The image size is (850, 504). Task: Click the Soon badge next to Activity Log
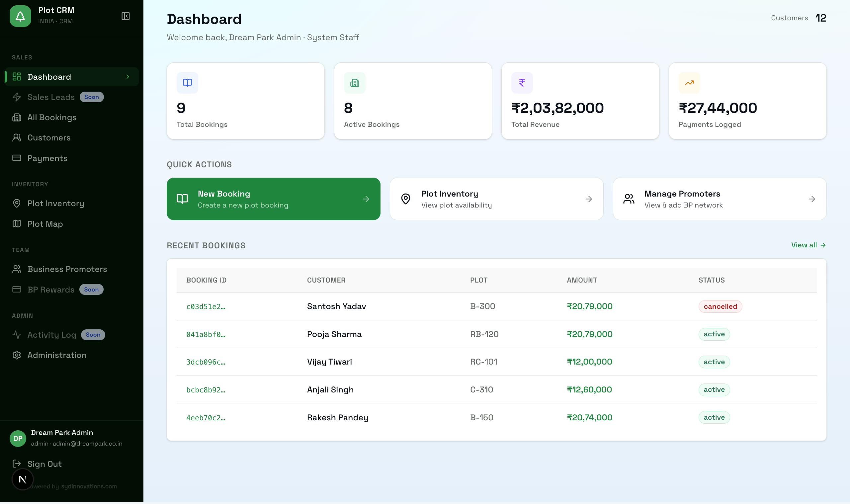point(93,336)
